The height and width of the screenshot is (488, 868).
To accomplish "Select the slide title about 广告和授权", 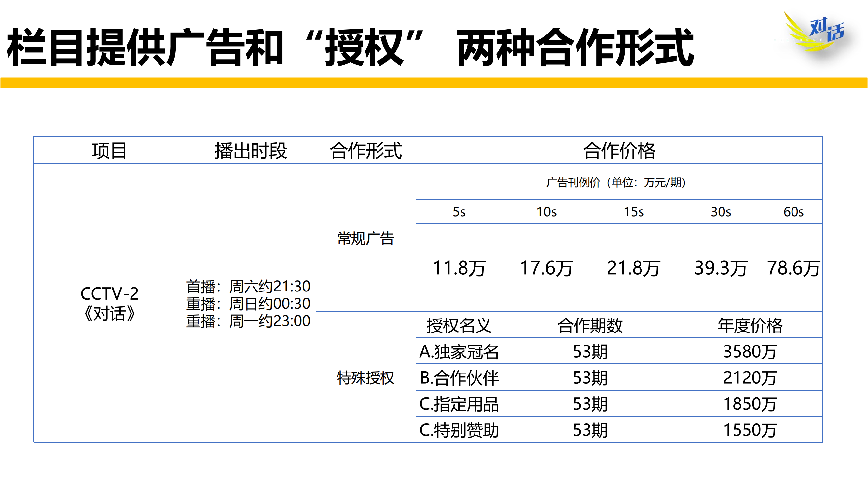I will click(351, 47).
